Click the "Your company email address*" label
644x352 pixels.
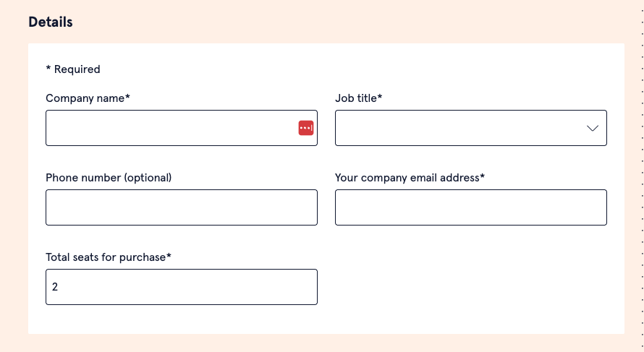[x=410, y=178]
